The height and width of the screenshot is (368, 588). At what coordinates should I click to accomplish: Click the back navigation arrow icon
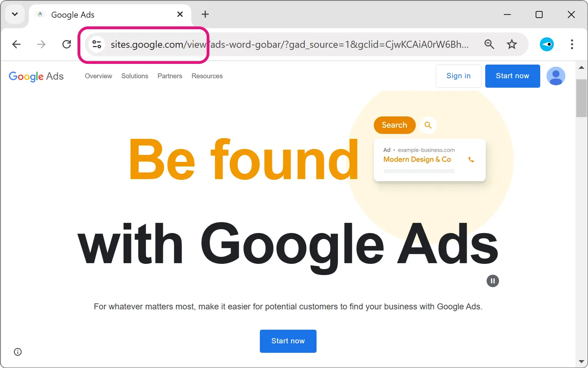click(x=16, y=44)
